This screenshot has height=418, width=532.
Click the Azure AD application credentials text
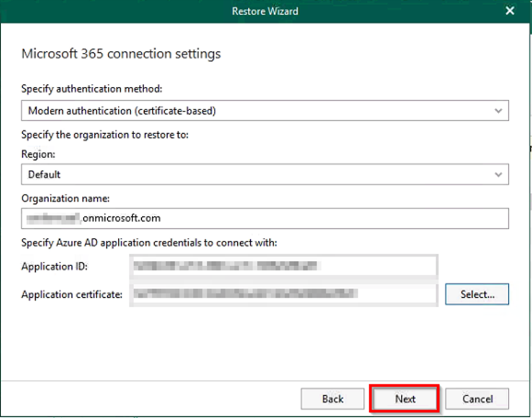point(149,243)
